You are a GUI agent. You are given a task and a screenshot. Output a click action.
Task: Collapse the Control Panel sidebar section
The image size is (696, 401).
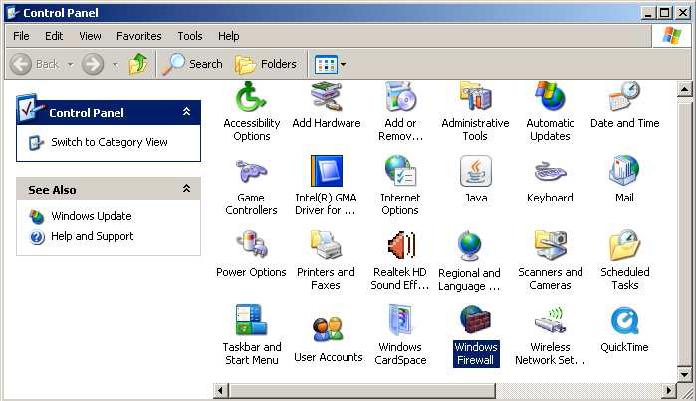(186, 112)
